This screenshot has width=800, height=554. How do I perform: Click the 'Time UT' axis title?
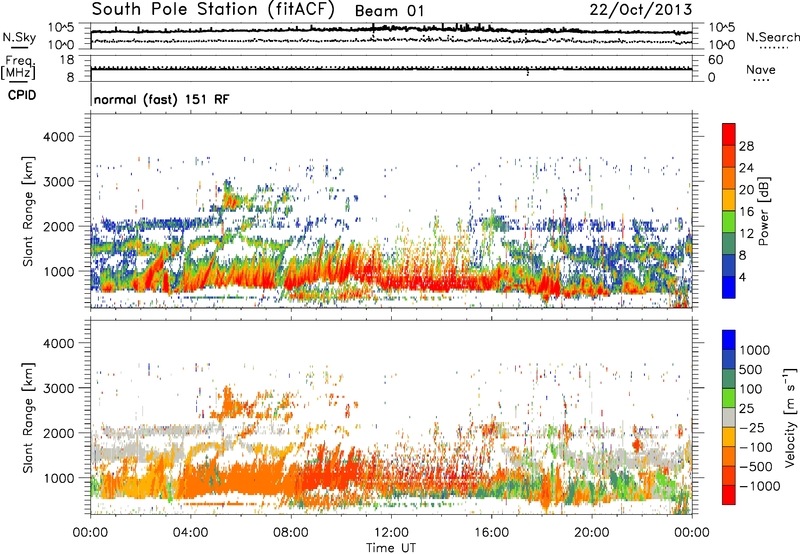click(x=391, y=547)
